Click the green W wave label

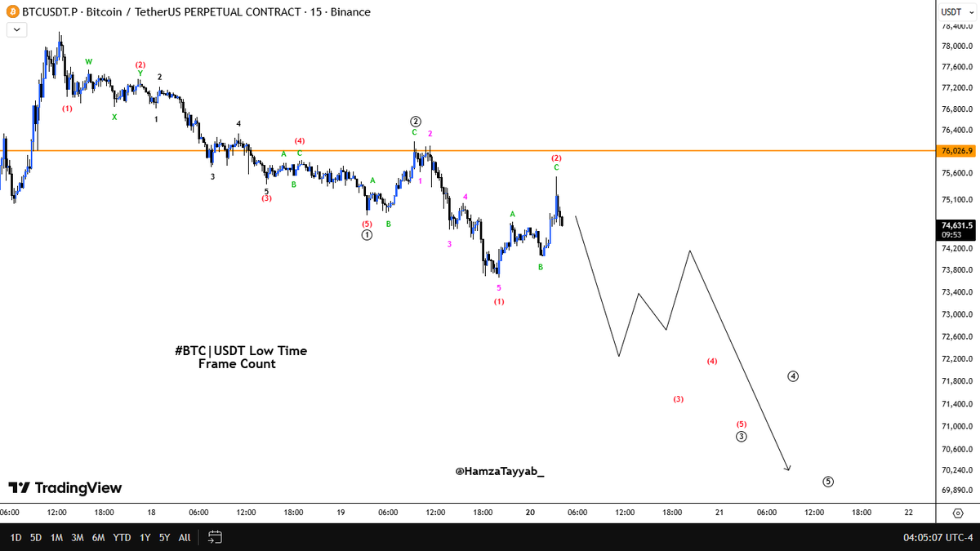(x=89, y=62)
